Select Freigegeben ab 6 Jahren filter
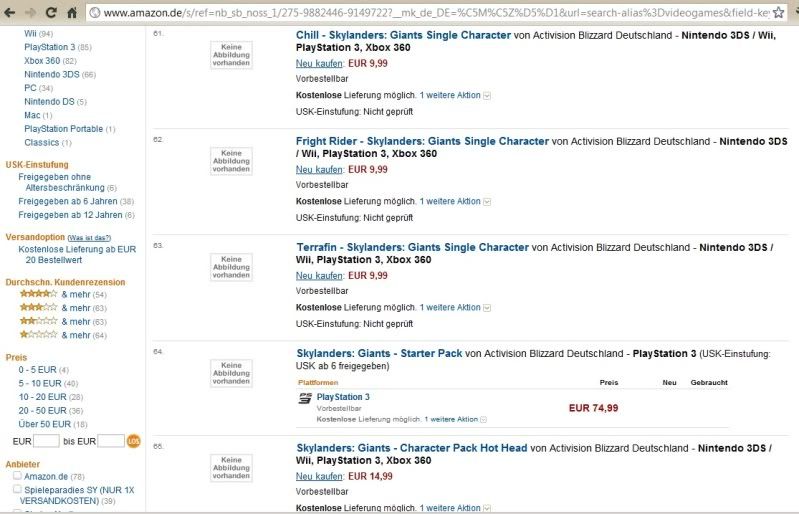This screenshot has height=514, width=799. 68,201
